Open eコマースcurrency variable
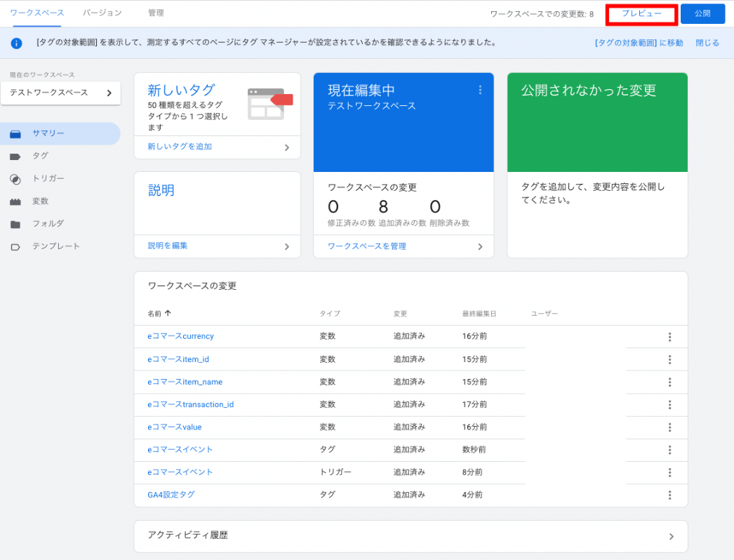The width and height of the screenshot is (734, 560). (180, 336)
